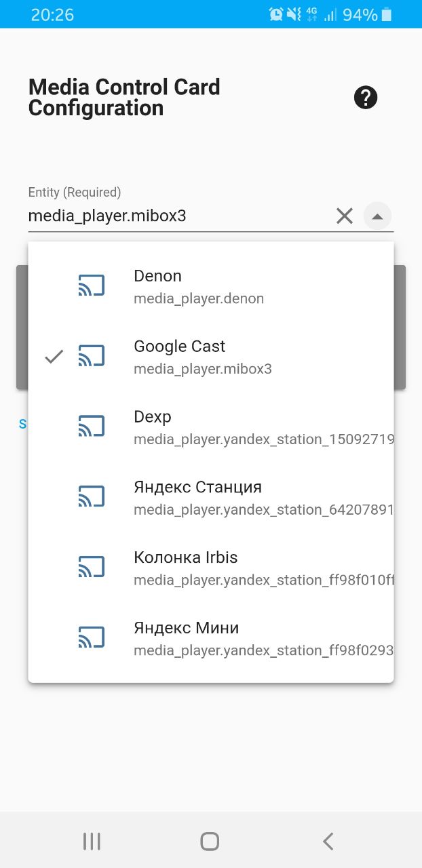Screen dimensions: 422x868
Task: Click the cast icon next to Denon
Action: point(92,285)
